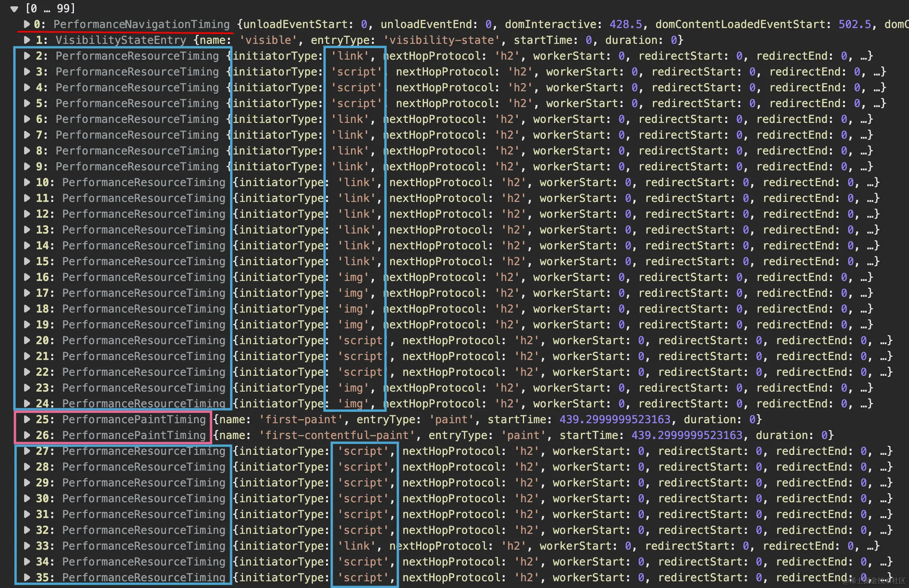
Task: Collapse the [0 … 99] array group
Action: pos(14,9)
